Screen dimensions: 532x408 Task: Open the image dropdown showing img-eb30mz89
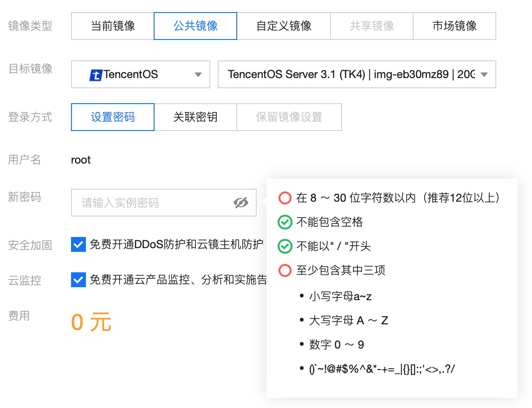coord(357,74)
